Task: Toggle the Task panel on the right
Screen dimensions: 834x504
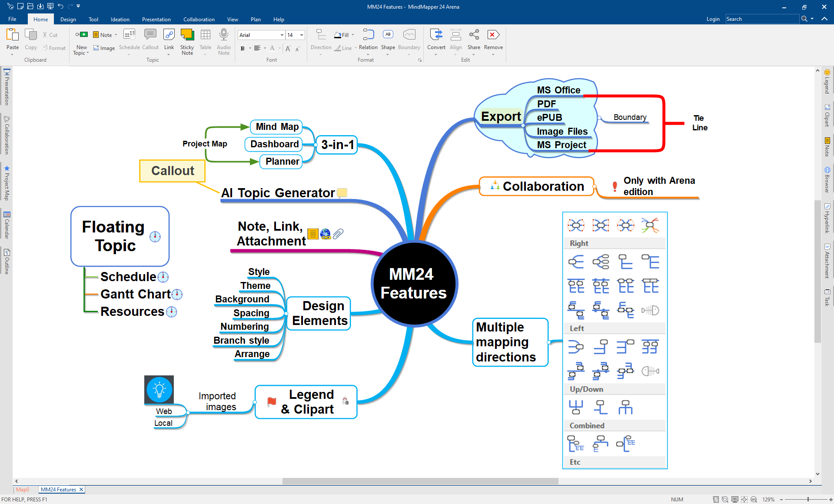Action: 827,297
